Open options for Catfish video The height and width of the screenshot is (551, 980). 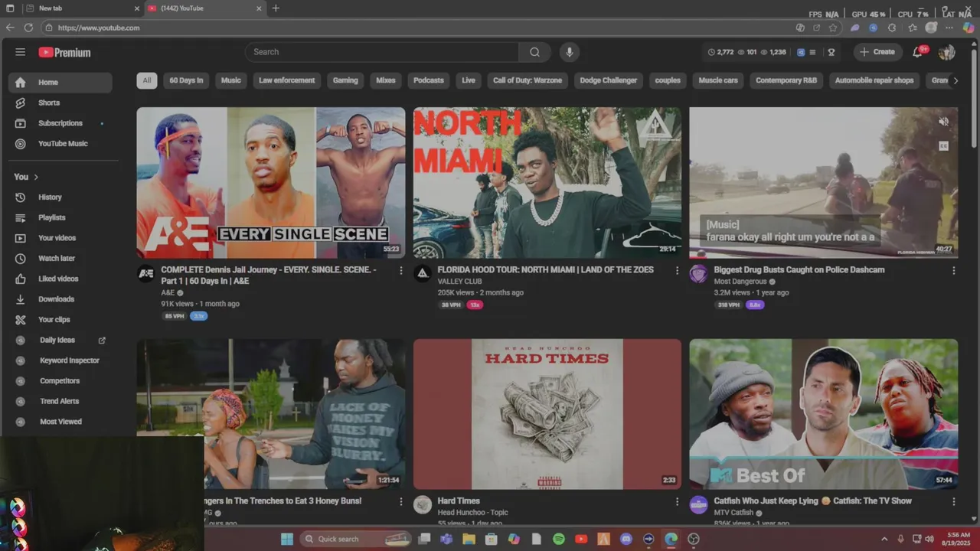pos(953,501)
